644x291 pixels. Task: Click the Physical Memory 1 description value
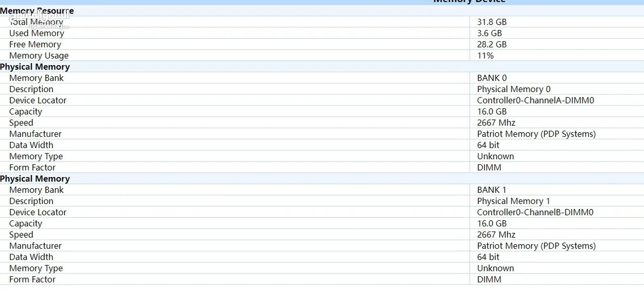tap(513, 201)
